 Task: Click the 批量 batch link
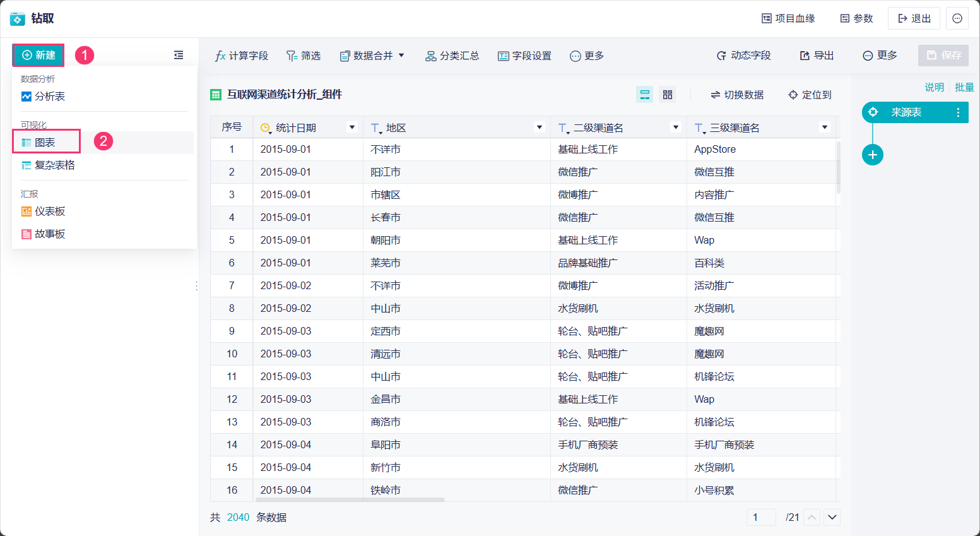coord(965,87)
